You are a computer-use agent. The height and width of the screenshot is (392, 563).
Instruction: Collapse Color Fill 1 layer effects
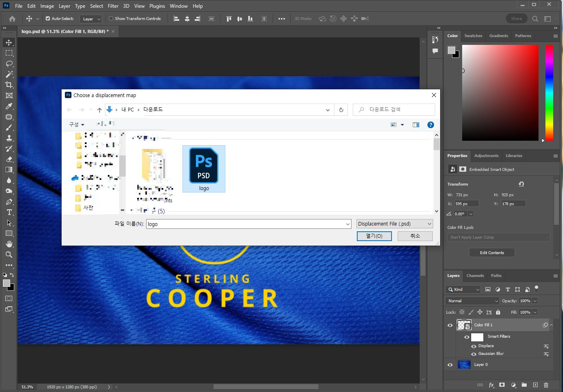click(551, 325)
